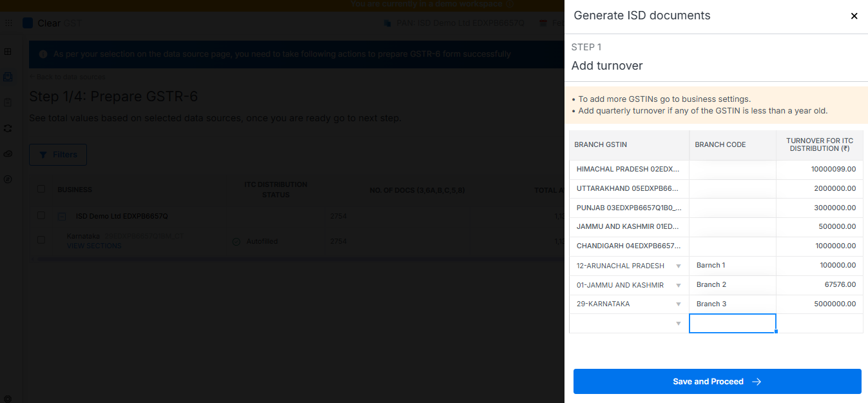Screen dimensions: 868x403
Task: Click the JAMMU AND KASHMIR 01ED GSTIN cell
Action: click(629, 227)
